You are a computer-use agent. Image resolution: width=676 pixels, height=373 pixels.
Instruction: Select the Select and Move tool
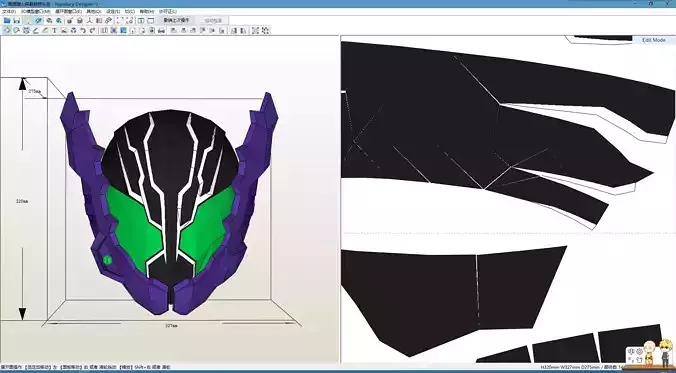pyautogui.click(x=7, y=30)
